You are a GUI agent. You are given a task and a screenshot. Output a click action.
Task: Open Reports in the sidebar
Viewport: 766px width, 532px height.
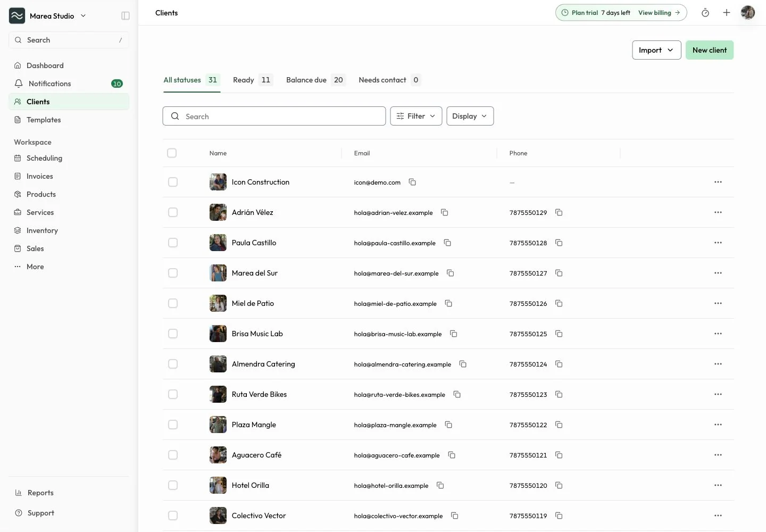(69, 493)
